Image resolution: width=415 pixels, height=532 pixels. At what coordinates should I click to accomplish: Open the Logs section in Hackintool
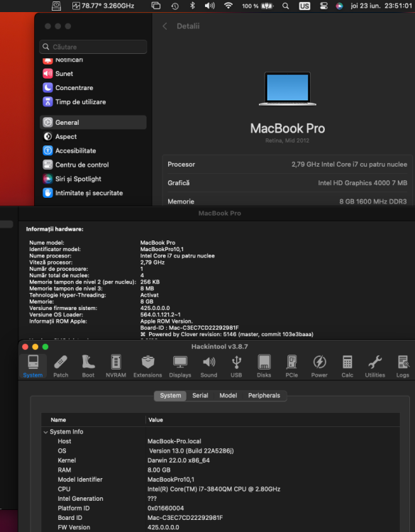tap(403, 366)
